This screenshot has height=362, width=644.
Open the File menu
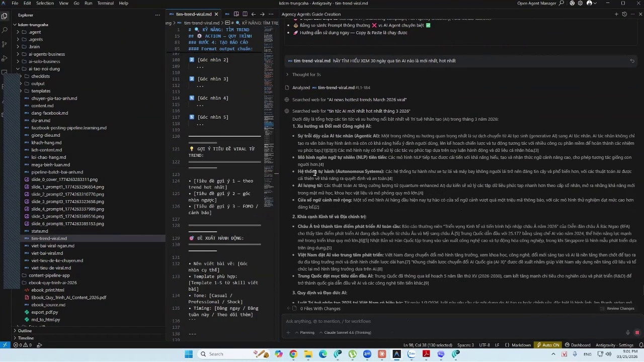[x=15, y=3]
